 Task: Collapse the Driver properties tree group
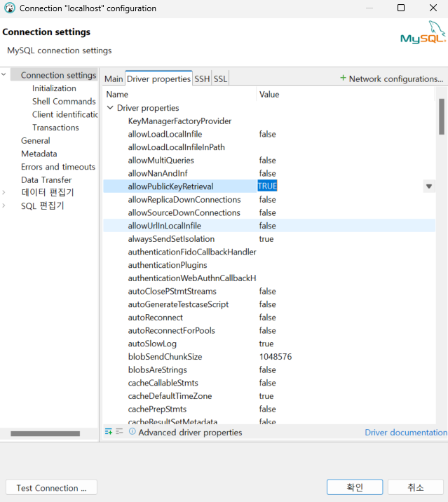(x=110, y=108)
